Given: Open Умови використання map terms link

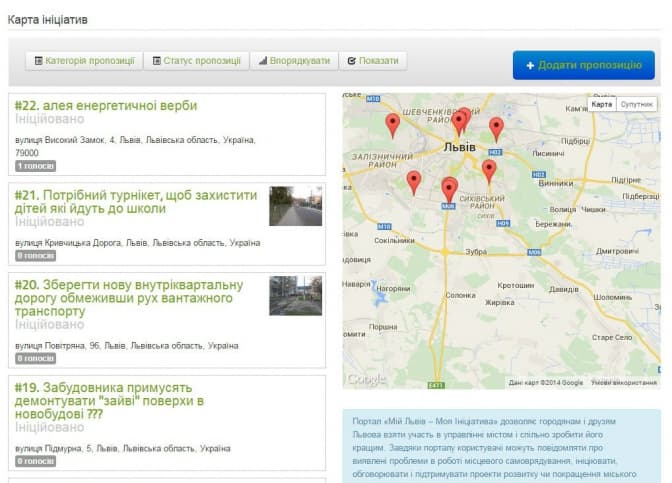Looking at the screenshot, I should coord(623,382).
